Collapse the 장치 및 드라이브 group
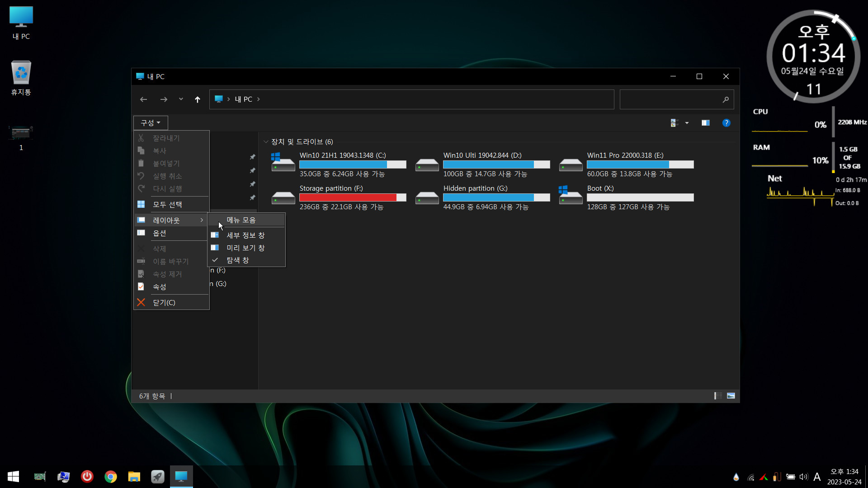 [x=266, y=142]
